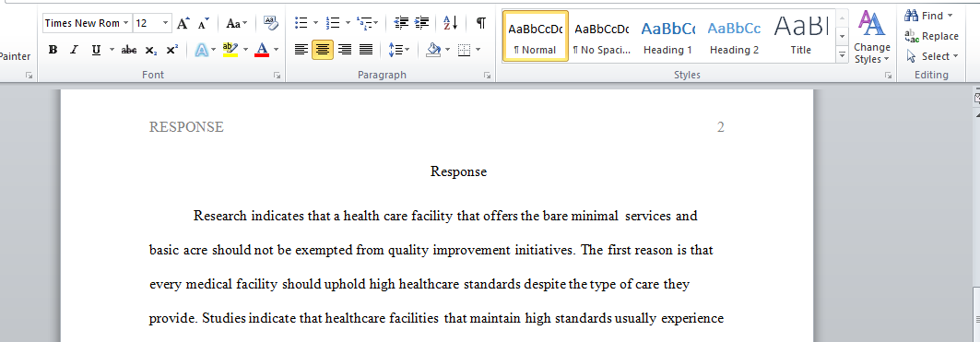The width and height of the screenshot is (980, 342).
Task: Start a multilevel list
Action: 363,23
